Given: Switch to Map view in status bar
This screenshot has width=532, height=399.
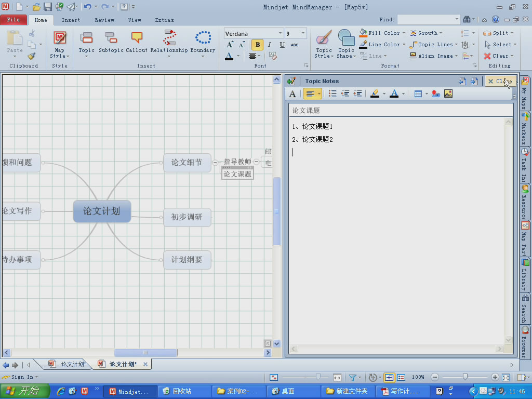Looking at the screenshot, I should [x=389, y=377].
